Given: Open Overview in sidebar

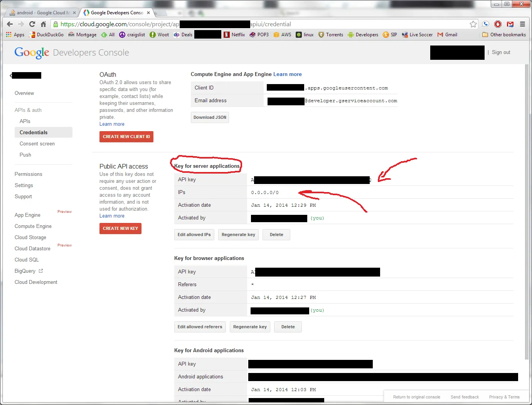Looking at the screenshot, I should [24, 93].
